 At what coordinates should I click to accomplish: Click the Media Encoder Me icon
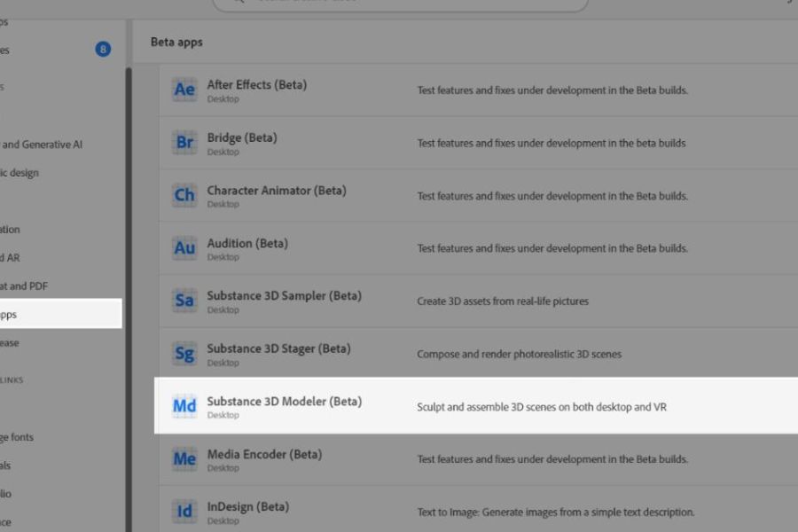tap(184, 458)
